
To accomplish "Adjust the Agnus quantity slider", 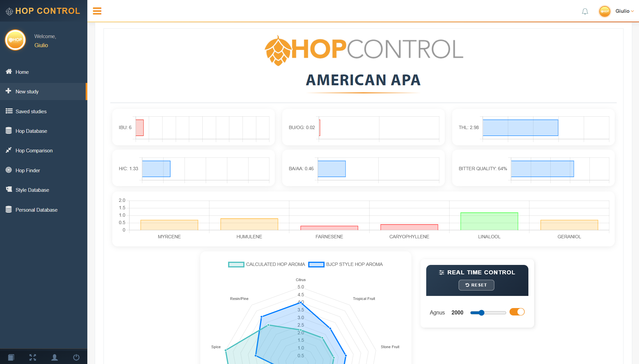I will (x=488, y=313).
